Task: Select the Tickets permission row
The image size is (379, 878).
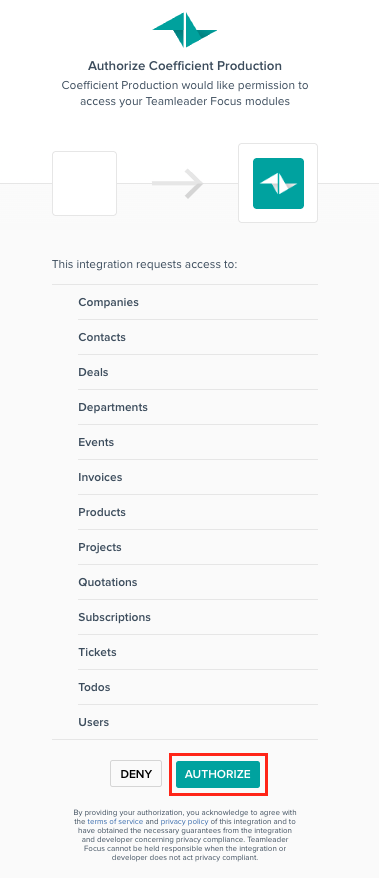Action: coord(198,652)
